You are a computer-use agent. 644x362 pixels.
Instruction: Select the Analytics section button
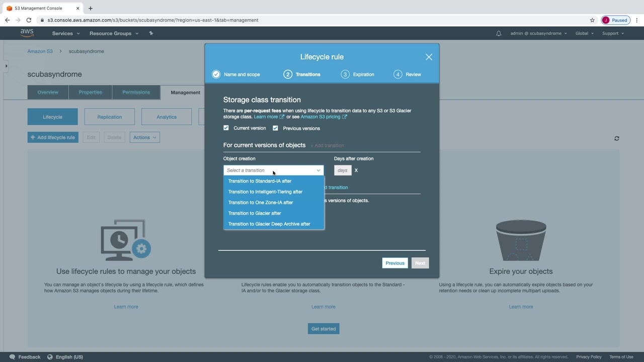(167, 117)
